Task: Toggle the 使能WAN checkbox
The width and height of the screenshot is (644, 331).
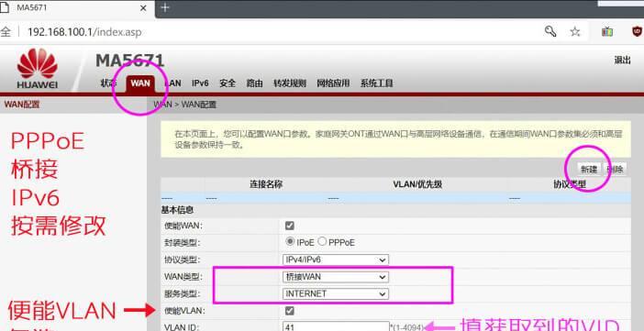Action: coord(290,226)
